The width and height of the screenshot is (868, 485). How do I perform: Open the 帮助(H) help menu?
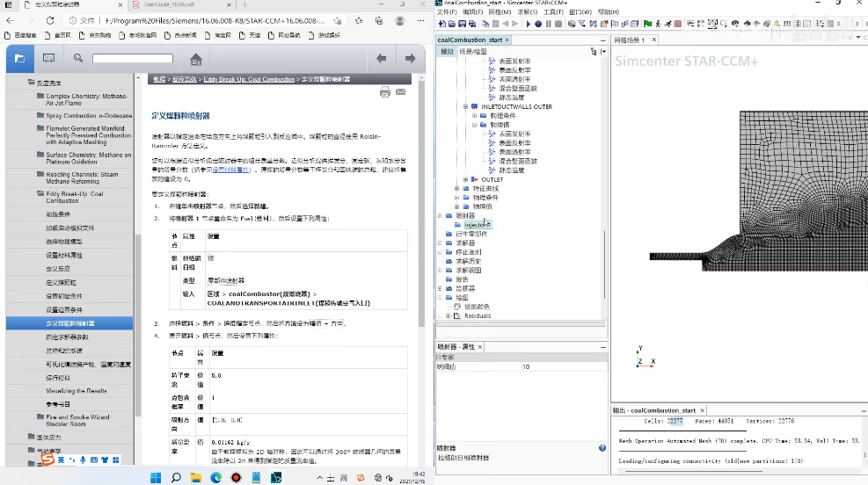pyautogui.click(x=608, y=11)
